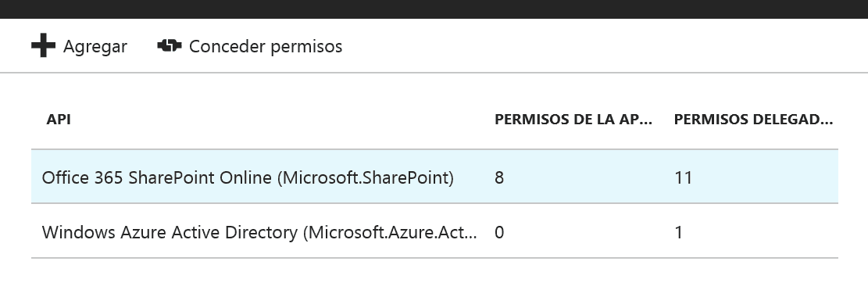Viewport: 868px width, 297px height.
Task: Open the Office 365 SharePoint Online row
Action: coord(434,177)
